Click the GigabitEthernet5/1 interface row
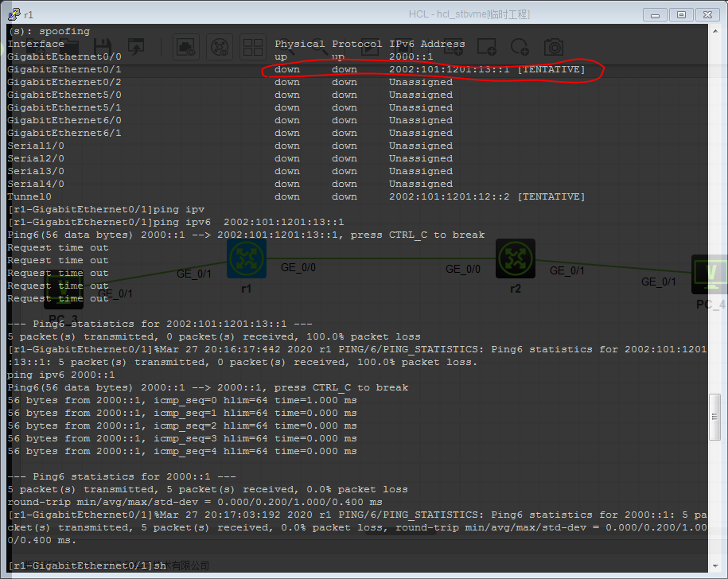Image resolution: width=728 pixels, height=579 pixels. [x=230, y=107]
